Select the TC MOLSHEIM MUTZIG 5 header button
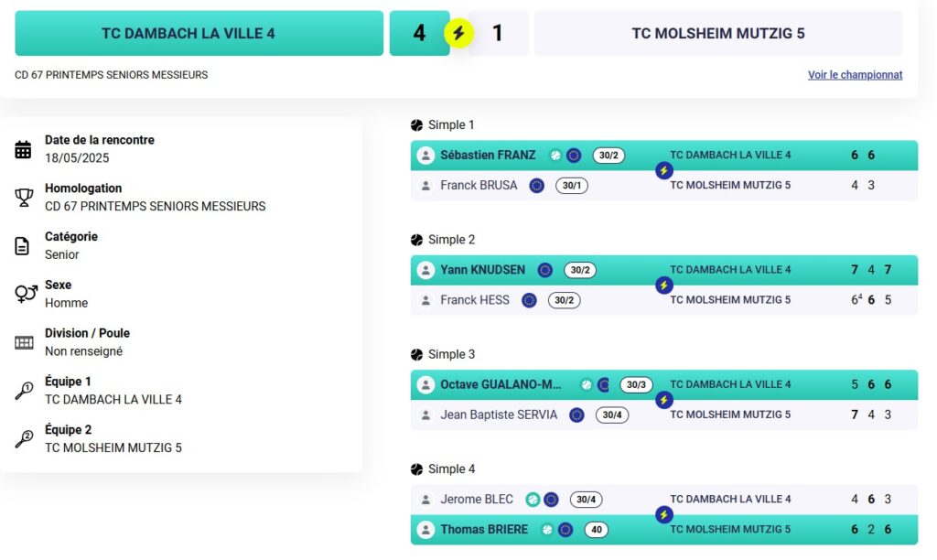Image resolution: width=937 pixels, height=560 pixels. (718, 34)
